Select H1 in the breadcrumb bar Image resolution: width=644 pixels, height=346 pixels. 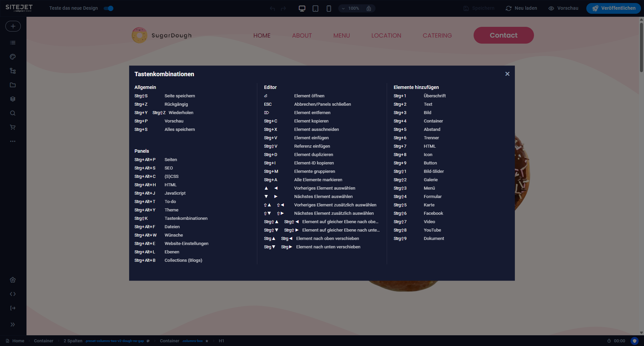tap(221, 341)
